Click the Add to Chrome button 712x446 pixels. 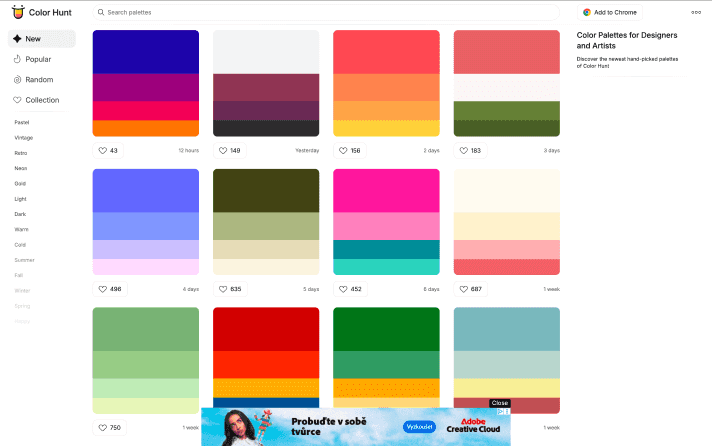pos(610,12)
